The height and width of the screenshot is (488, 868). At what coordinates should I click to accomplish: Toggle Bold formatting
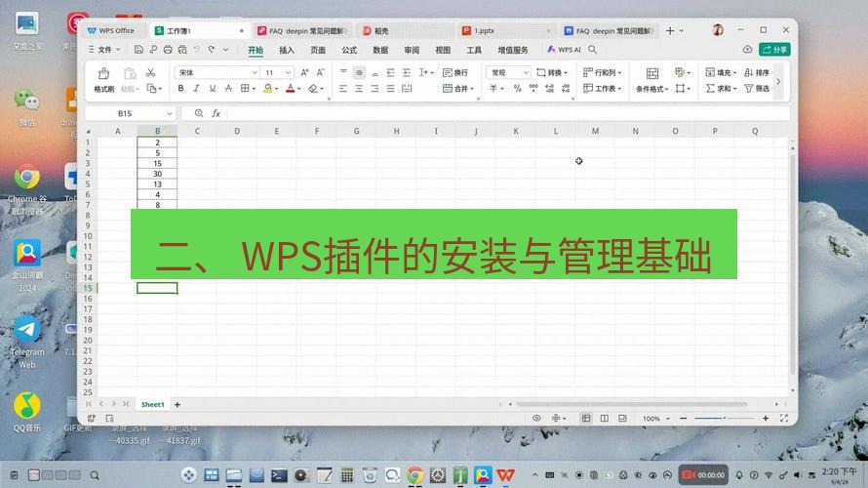[x=180, y=89]
